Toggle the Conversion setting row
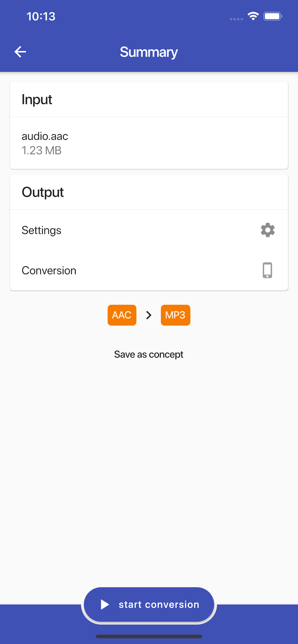 (x=149, y=270)
